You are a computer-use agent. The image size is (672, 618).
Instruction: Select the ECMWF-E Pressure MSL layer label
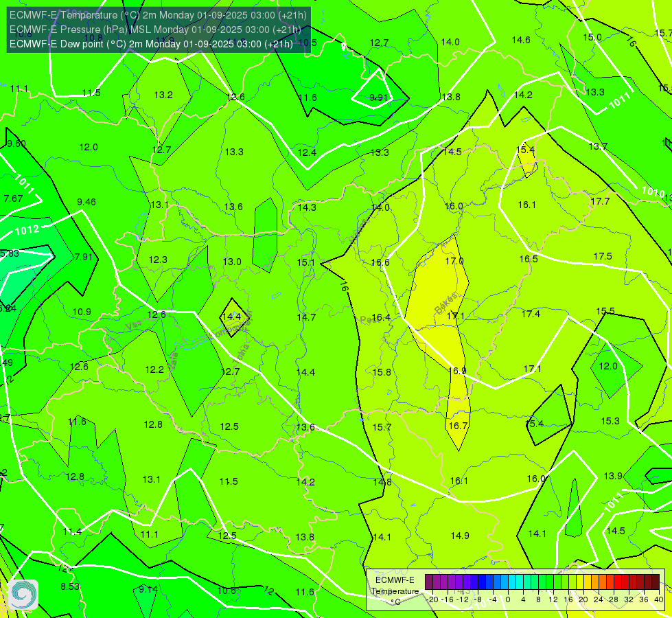tap(155, 30)
